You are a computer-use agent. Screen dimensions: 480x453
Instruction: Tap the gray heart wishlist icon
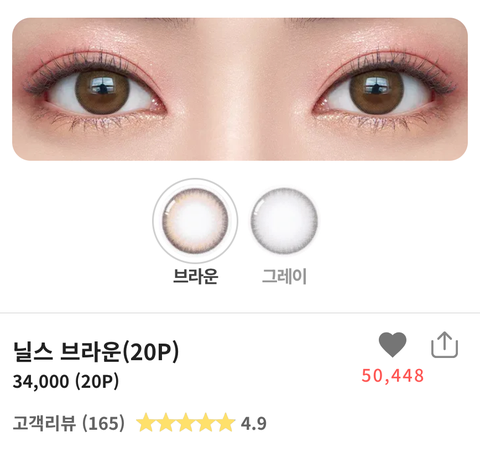(x=392, y=344)
